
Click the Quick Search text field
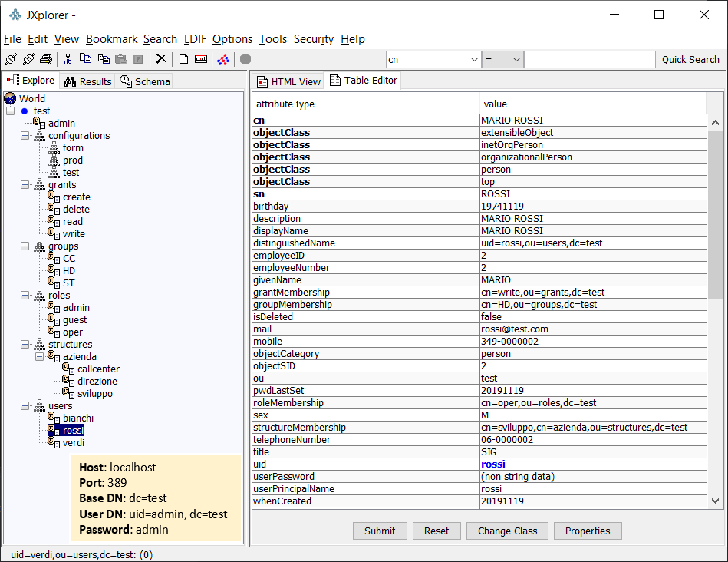590,59
